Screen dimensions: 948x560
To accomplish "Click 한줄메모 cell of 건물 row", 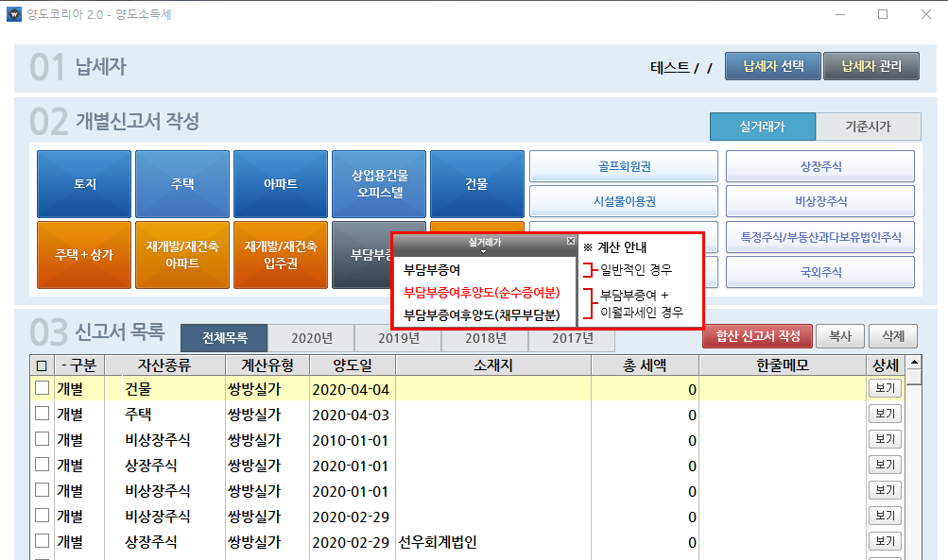I will (783, 389).
